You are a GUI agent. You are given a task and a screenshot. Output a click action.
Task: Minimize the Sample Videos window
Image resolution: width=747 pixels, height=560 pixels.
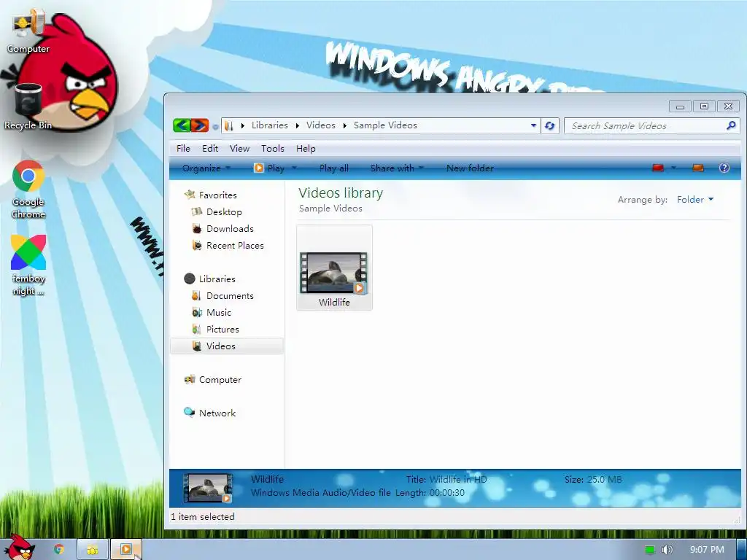[x=680, y=106]
